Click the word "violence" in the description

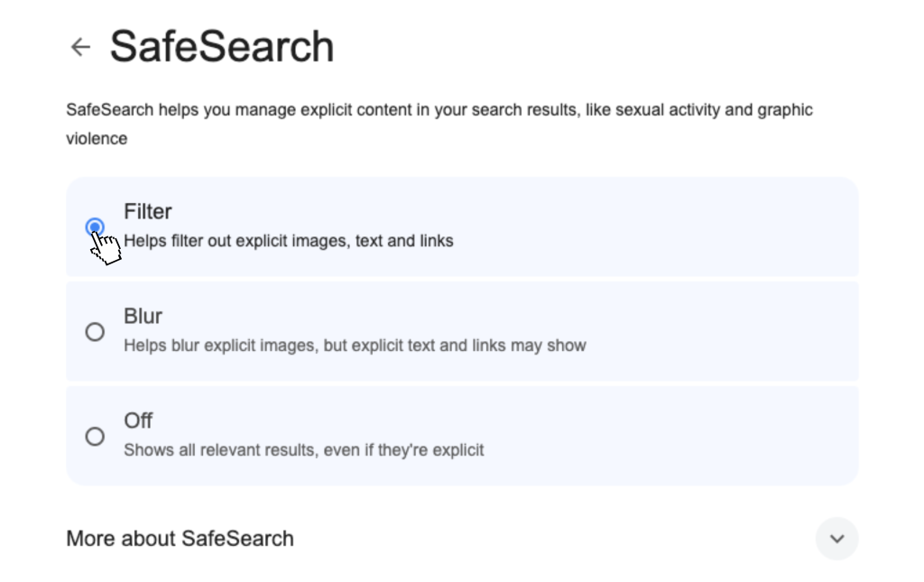(97, 139)
